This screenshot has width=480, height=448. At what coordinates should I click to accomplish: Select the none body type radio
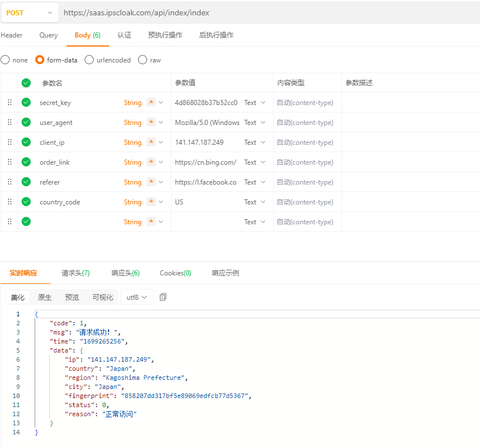(x=5, y=60)
